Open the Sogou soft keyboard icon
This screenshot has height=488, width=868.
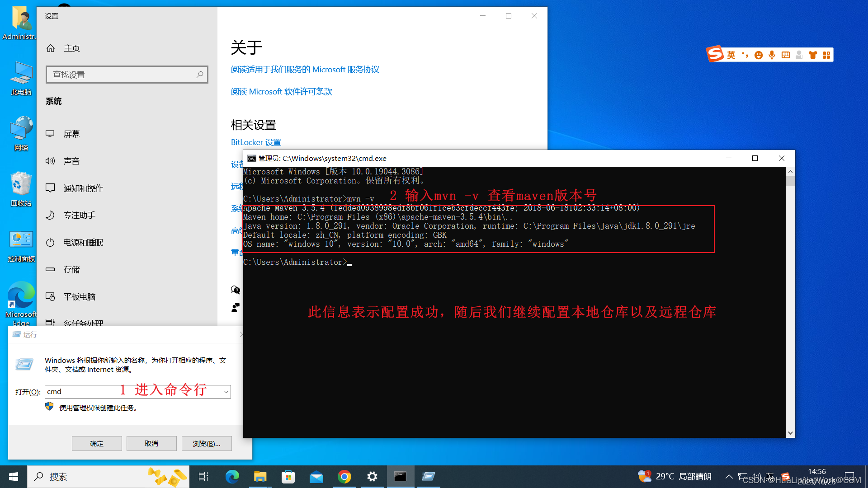[x=786, y=55]
